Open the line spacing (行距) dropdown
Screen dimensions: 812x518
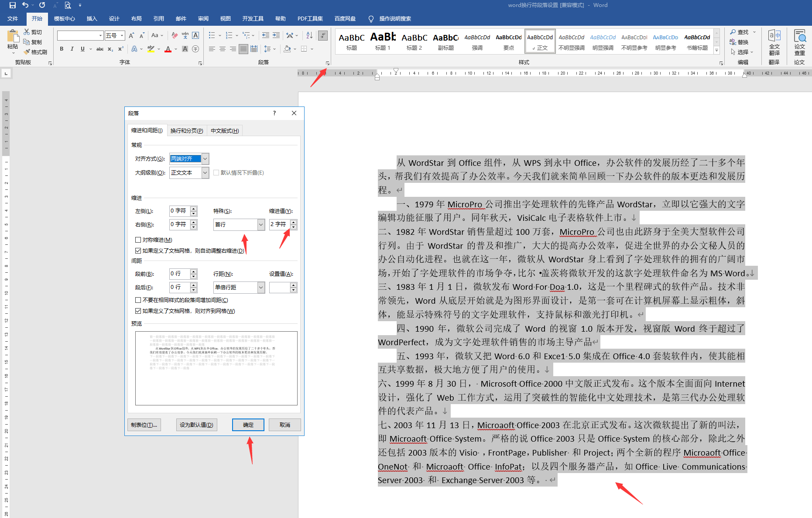click(x=261, y=288)
